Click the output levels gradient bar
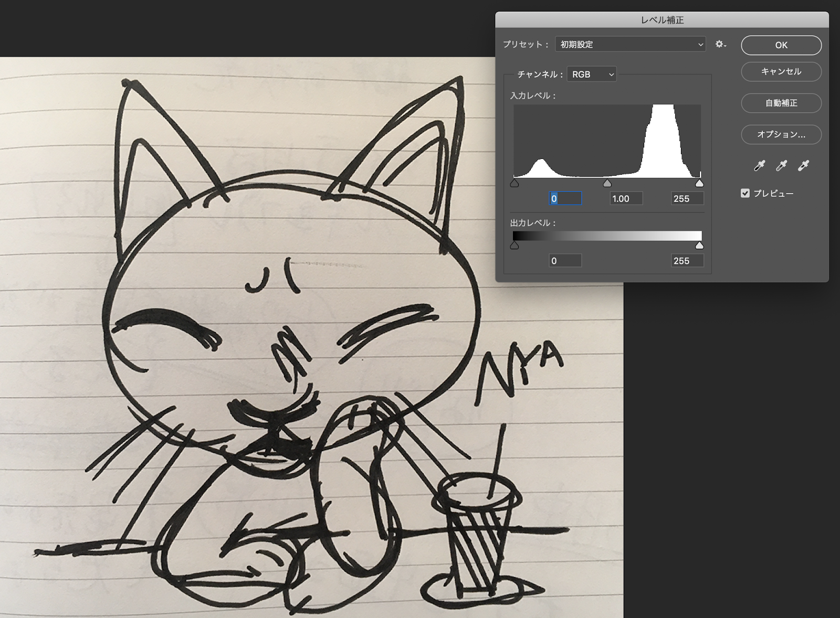Screen dimensions: 840x618 click(607, 236)
